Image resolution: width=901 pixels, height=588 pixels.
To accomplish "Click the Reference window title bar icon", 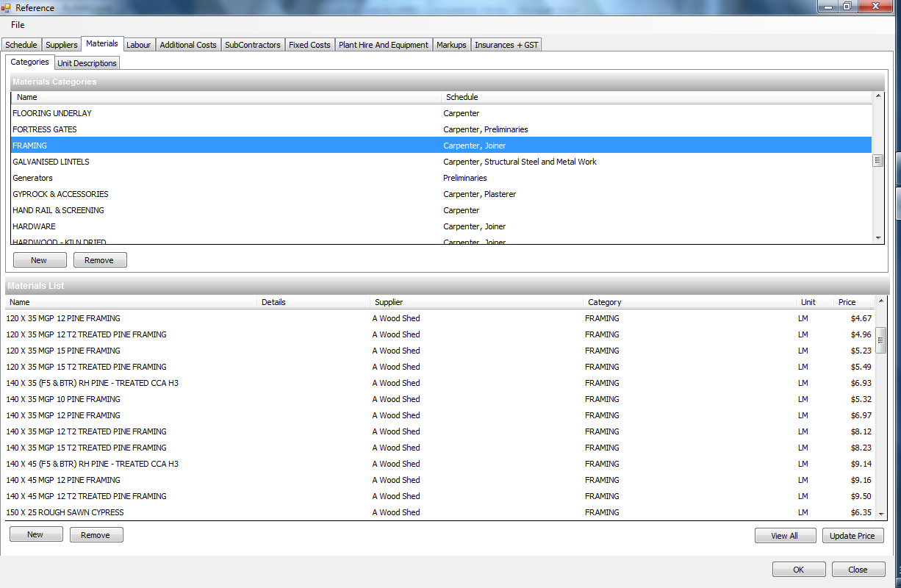I will [x=6, y=7].
